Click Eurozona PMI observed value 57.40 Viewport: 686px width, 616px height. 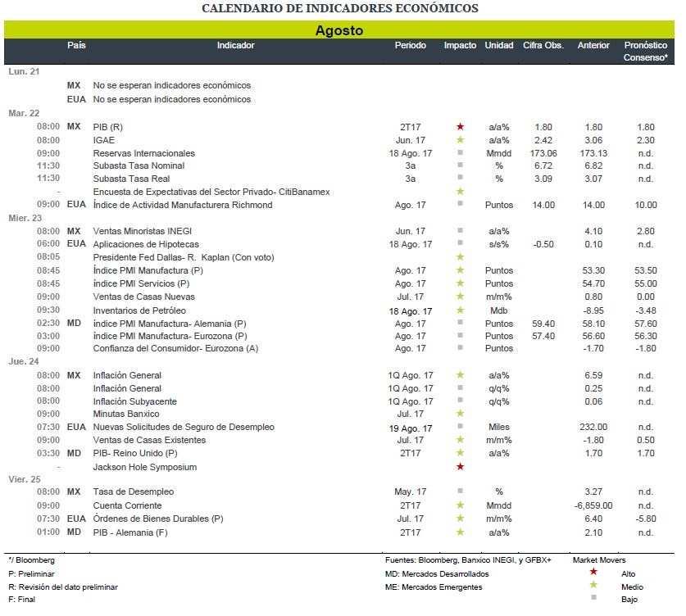pyautogui.click(x=543, y=336)
